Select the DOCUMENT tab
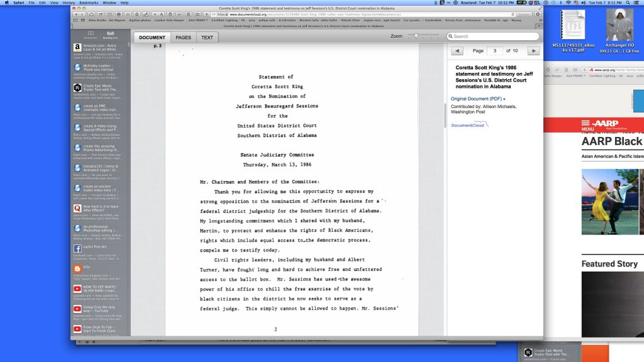This screenshot has height=362, width=644. pos(152,38)
